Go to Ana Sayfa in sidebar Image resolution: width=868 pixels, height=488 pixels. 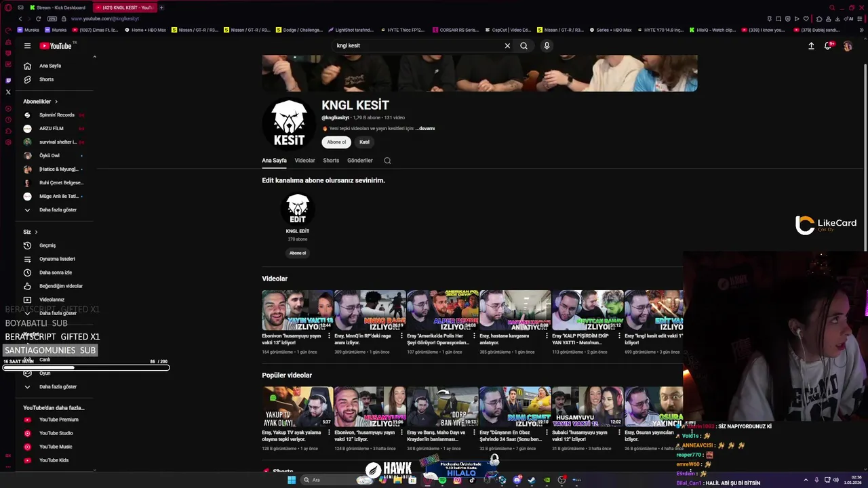click(x=51, y=66)
